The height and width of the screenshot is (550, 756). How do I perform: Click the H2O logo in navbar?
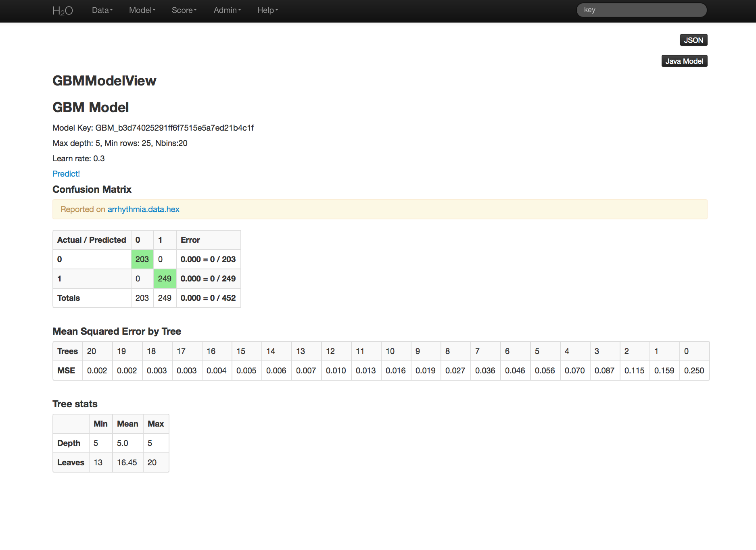(x=63, y=10)
